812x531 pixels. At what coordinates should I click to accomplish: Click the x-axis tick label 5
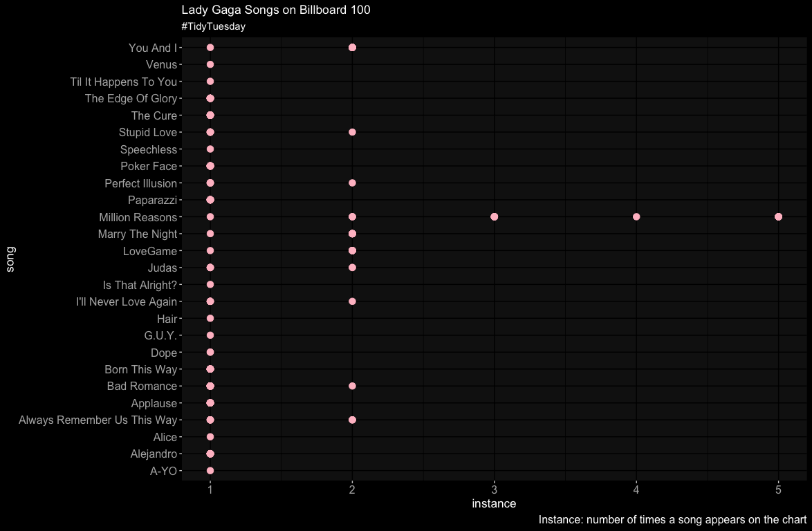click(x=778, y=490)
